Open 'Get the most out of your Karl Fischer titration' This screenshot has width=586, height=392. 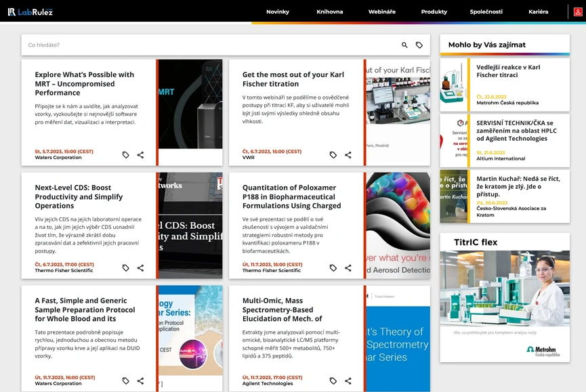point(293,79)
